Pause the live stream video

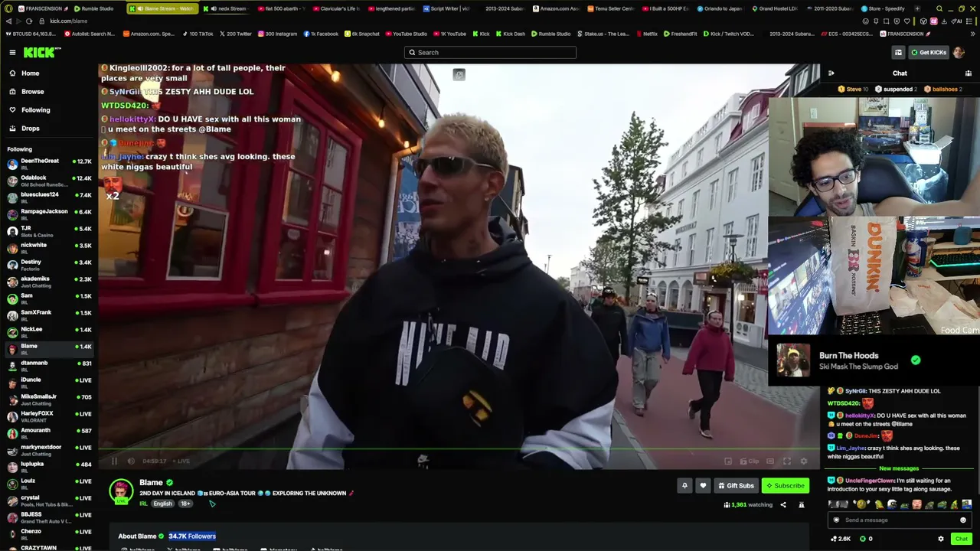(x=114, y=461)
